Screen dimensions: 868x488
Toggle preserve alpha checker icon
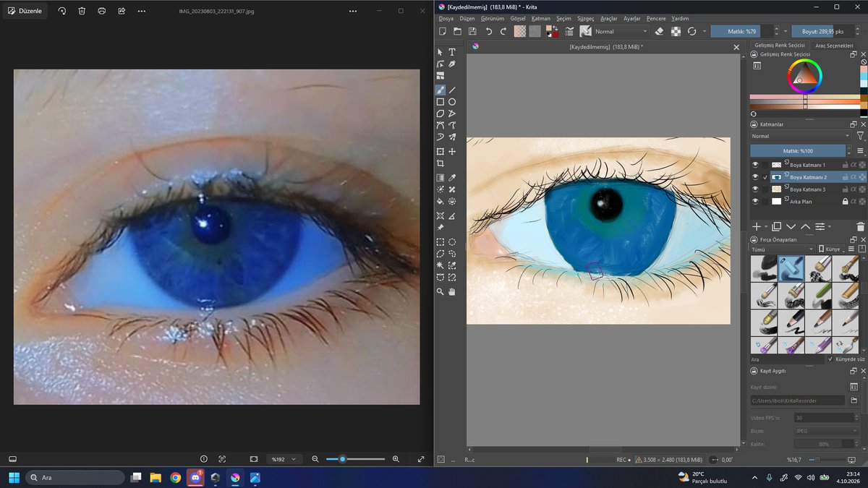(x=676, y=31)
